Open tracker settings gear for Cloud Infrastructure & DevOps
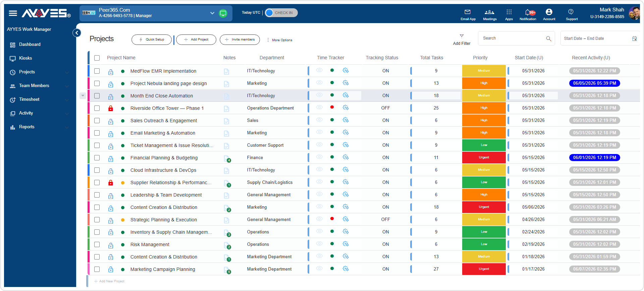The height and width of the screenshot is (291, 644). click(346, 169)
